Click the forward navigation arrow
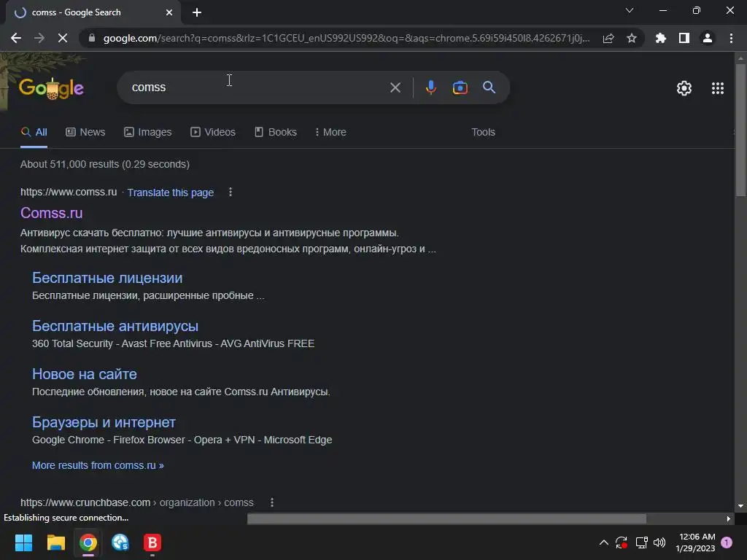Image resolution: width=747 pixels, height=560 pixels. 39,38
